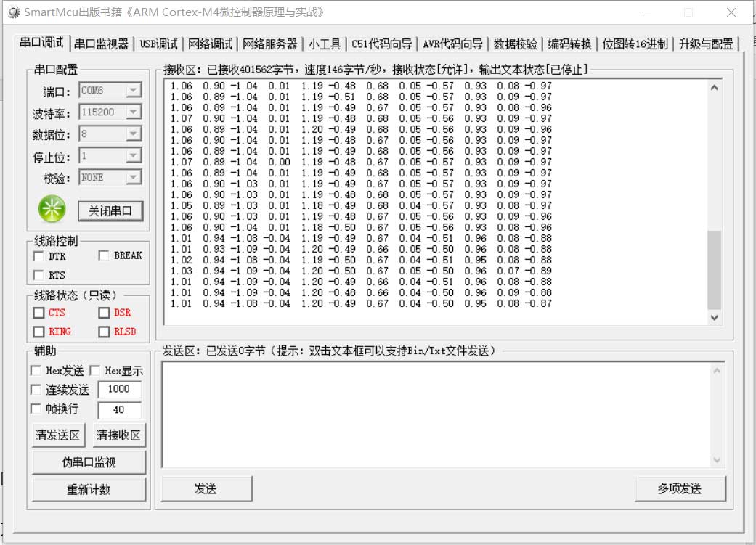Open the 编码转换 tab
Viewport: 756px width, 545px height.
point(569,44)
